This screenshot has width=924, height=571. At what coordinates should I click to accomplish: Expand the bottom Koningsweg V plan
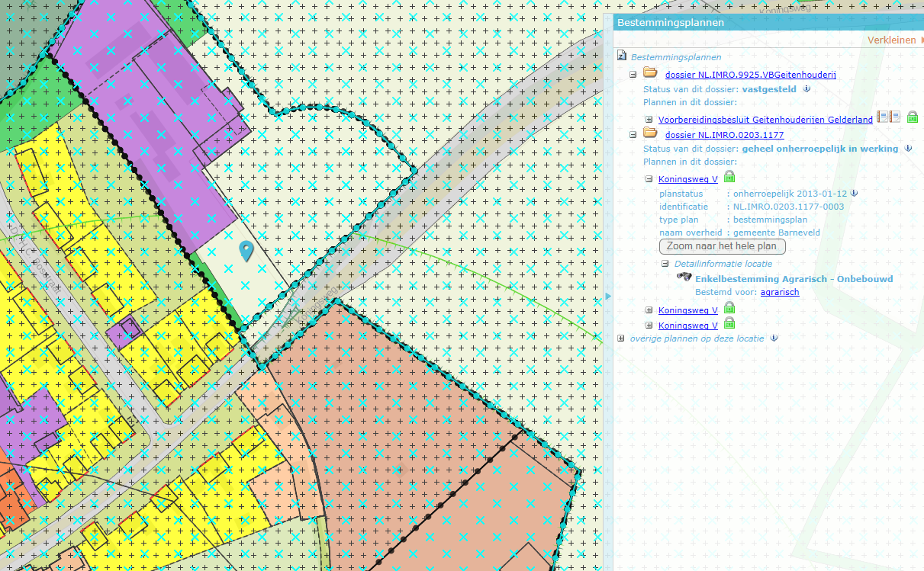pyautogui.click(x=649, y=326)
